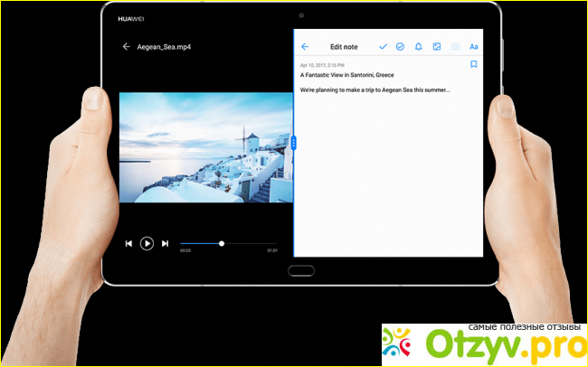Click the note body text about Aegean Sea trip

[375, 90]
